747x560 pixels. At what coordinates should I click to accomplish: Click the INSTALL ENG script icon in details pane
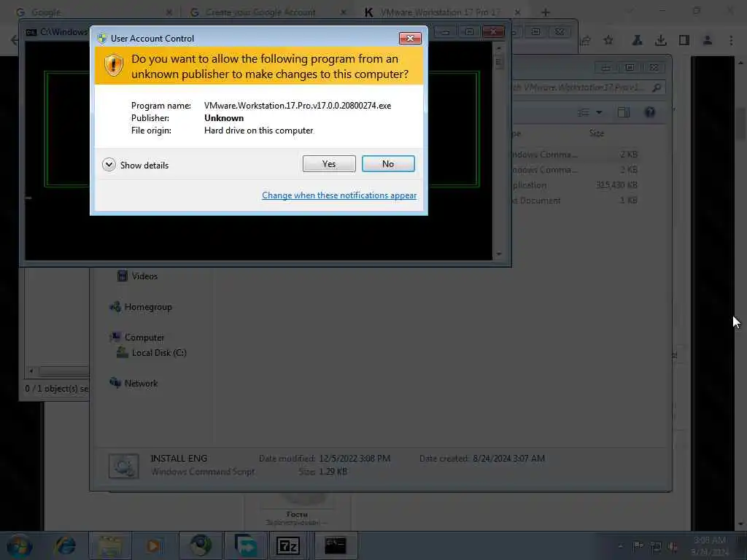123,466
